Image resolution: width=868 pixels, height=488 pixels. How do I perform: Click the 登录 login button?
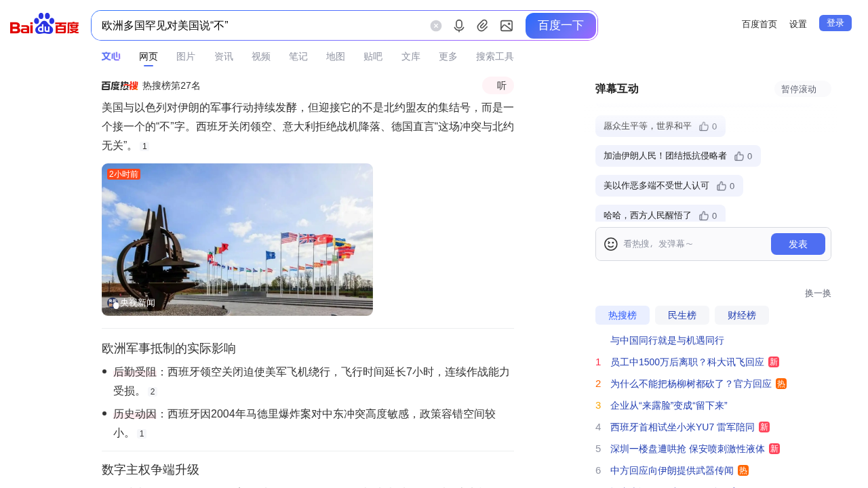click(835, 23)
